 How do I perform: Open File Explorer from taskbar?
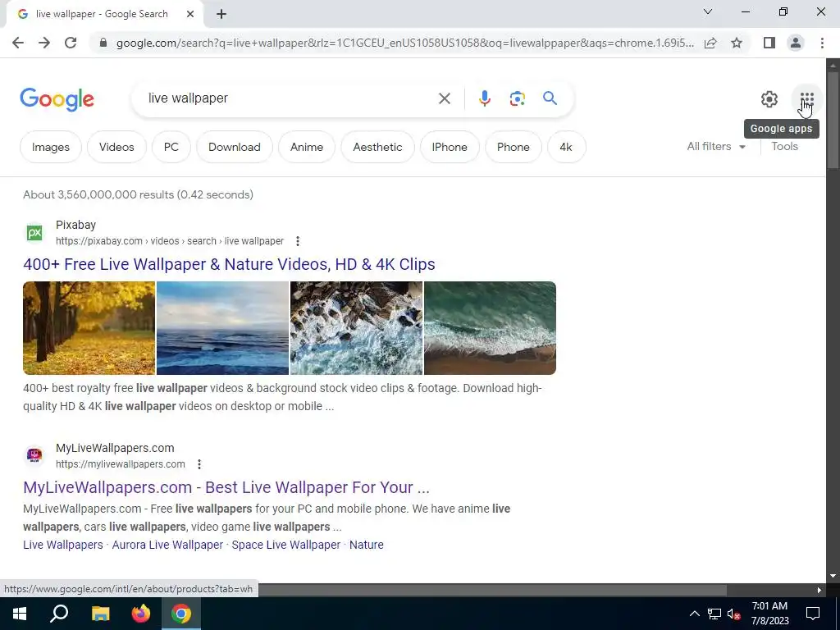pos(100,614)
